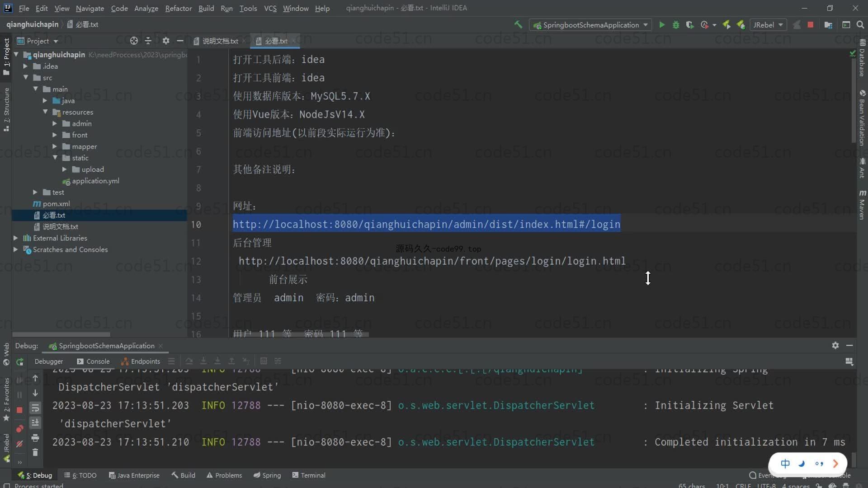Open Database tool window
The width and height of the screenshot is (868, 488).
pyautogui.click(x=862, y=58)
